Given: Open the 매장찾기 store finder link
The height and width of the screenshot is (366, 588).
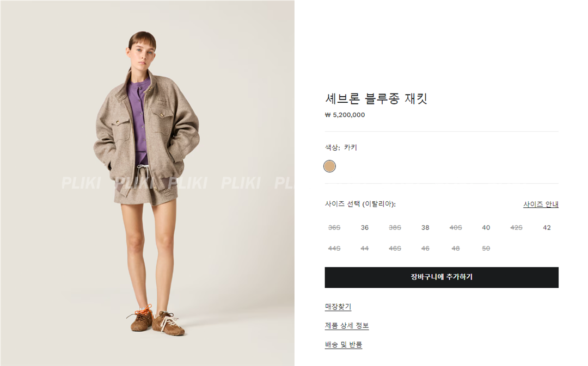Looking at the screenshot, I should [338, 307].
